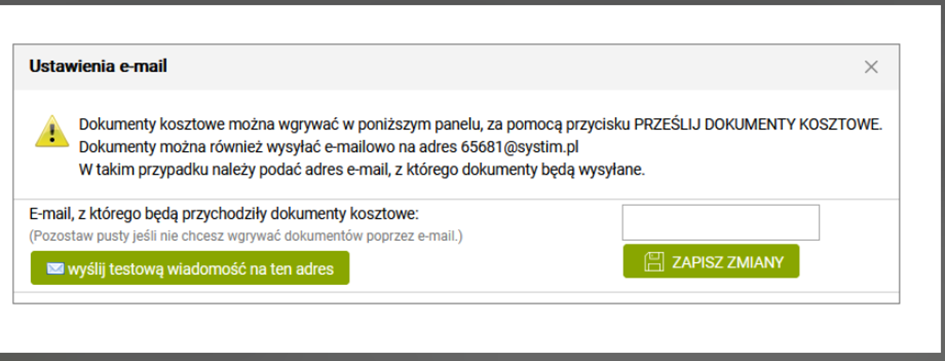Click the empty strip under the green buttons
945x361 pixels.
tap(456, 298)
